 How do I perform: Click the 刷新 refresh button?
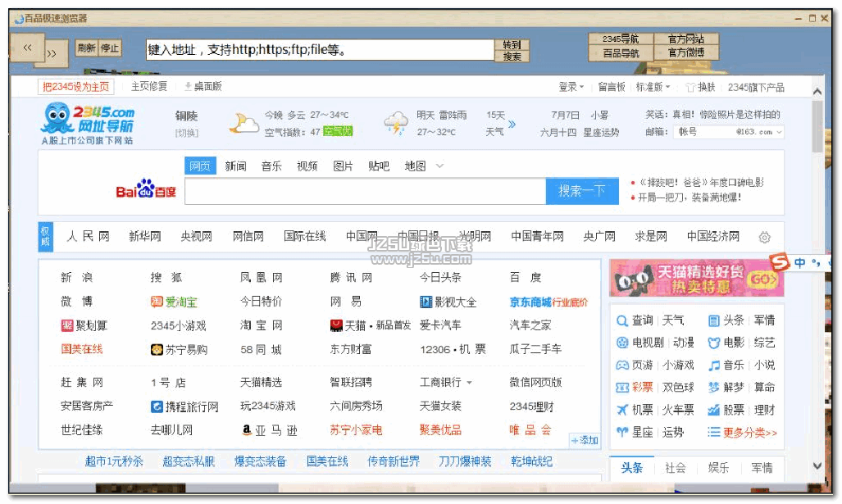click(x=86, y=48)
